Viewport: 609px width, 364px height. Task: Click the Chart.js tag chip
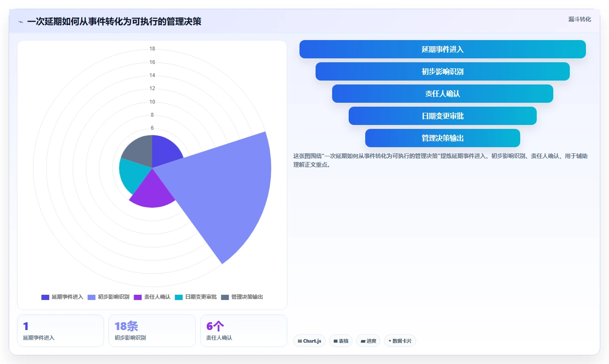point(310,341)
